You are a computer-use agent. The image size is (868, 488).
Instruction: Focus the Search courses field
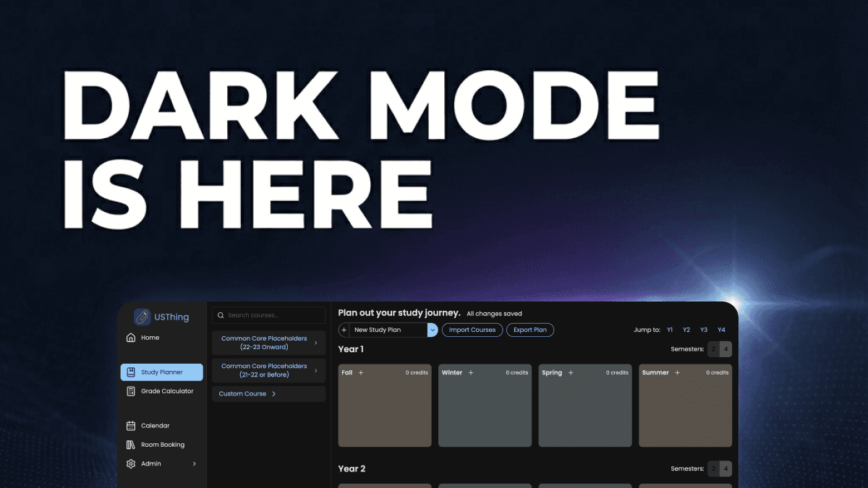coord(268,315)
